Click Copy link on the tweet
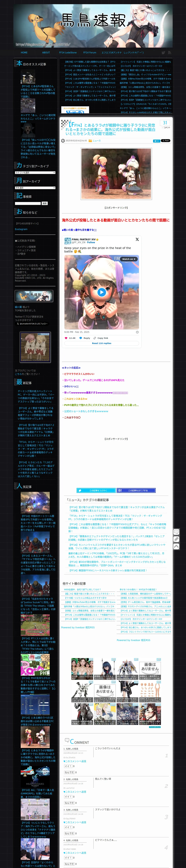 tap(101, 338)
